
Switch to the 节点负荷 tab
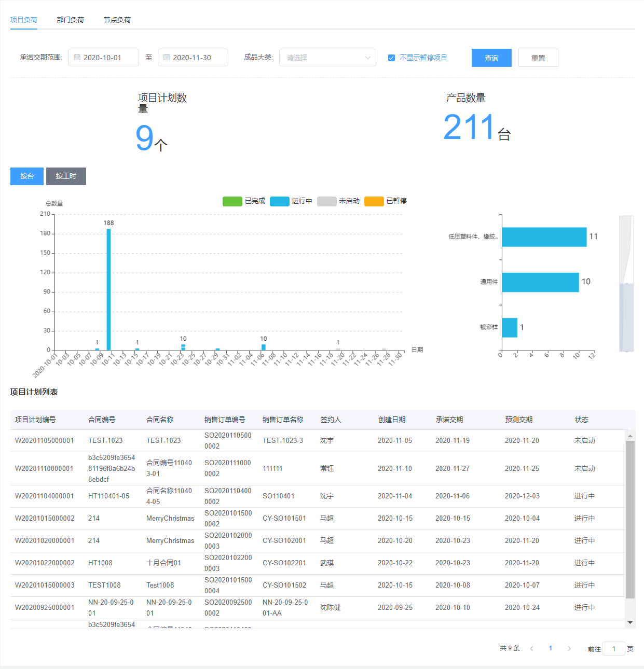coord(117,20)
